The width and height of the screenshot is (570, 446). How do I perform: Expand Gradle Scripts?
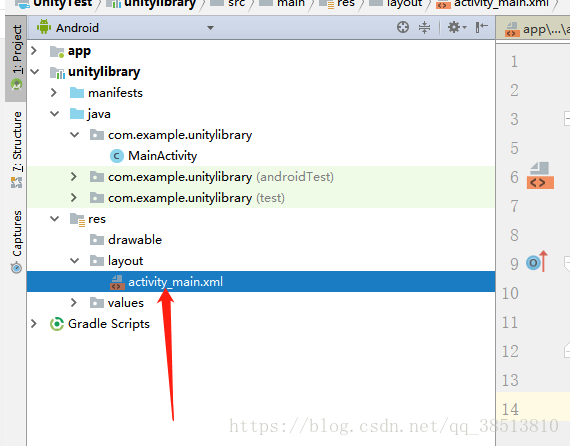[34, 324]
